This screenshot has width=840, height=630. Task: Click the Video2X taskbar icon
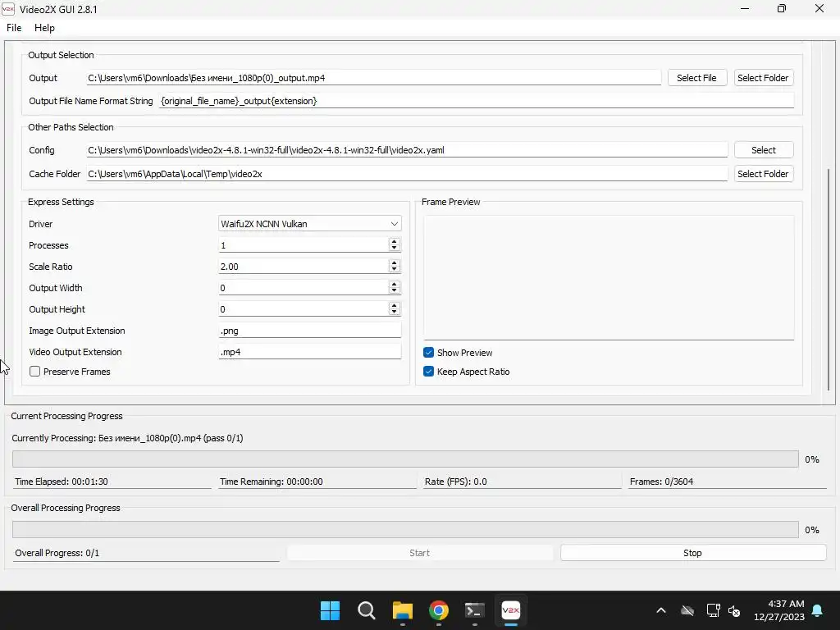tap(511, 610)
